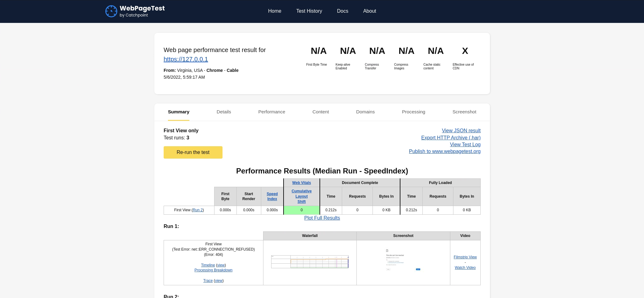Switch to the Performance tab
Viewport: 644px width, 298px height.
pos(271,112)
